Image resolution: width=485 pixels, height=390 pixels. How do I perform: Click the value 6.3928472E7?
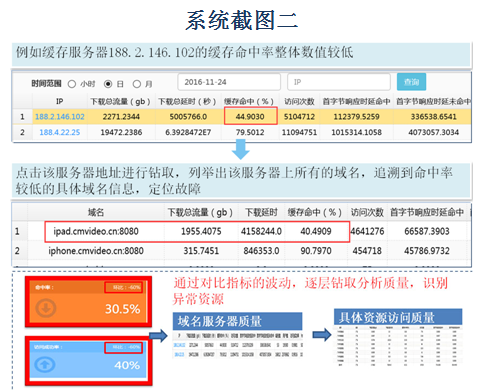(188, 132)
